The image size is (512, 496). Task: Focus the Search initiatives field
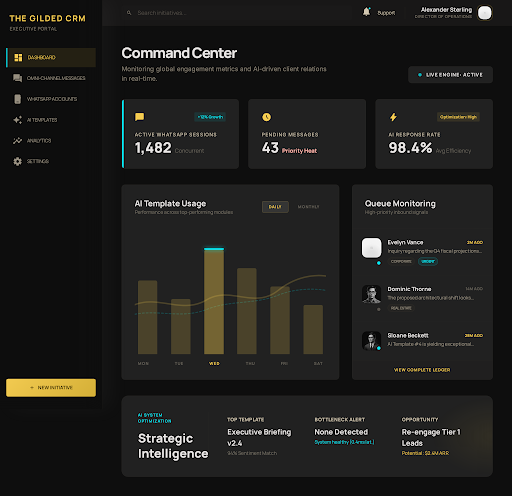point(237,13)
